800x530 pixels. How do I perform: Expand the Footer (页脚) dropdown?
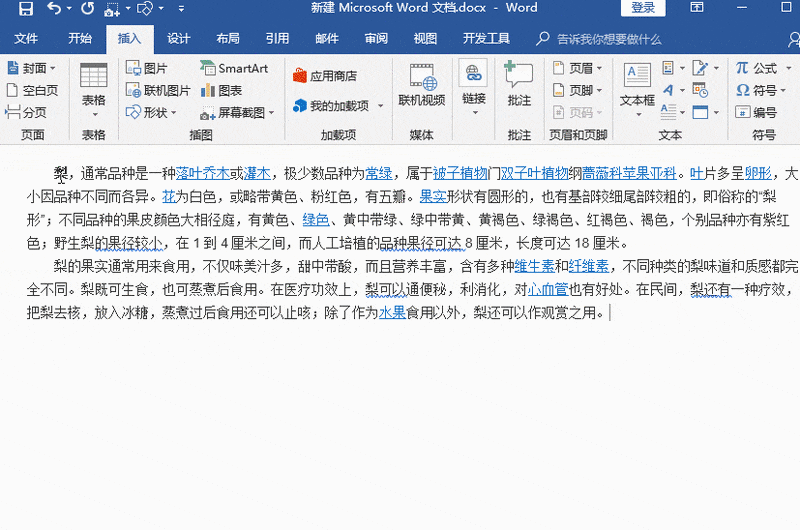599,91
